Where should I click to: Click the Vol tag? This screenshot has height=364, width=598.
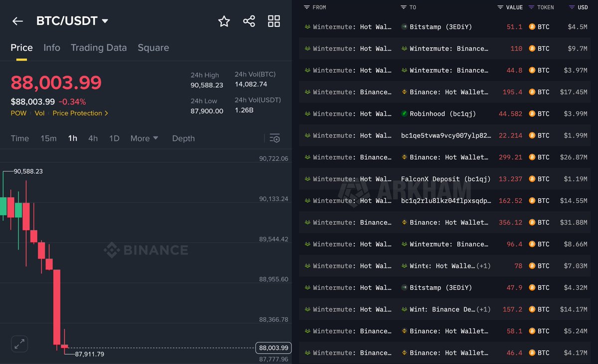(39, 113)
